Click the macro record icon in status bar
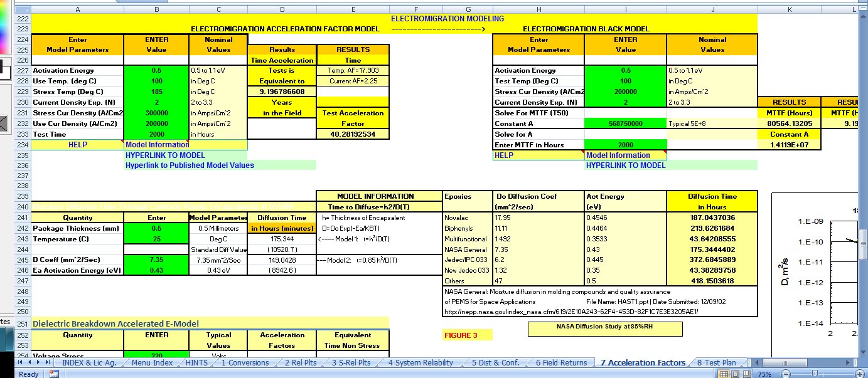The height and width of the screenshot is (378, 868). pos(54,374)
